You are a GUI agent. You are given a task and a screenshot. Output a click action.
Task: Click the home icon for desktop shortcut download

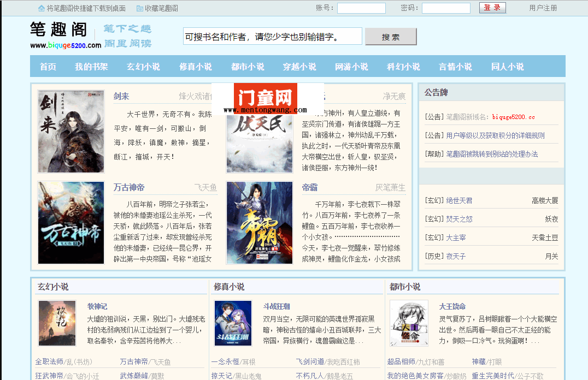pos(42,8)
